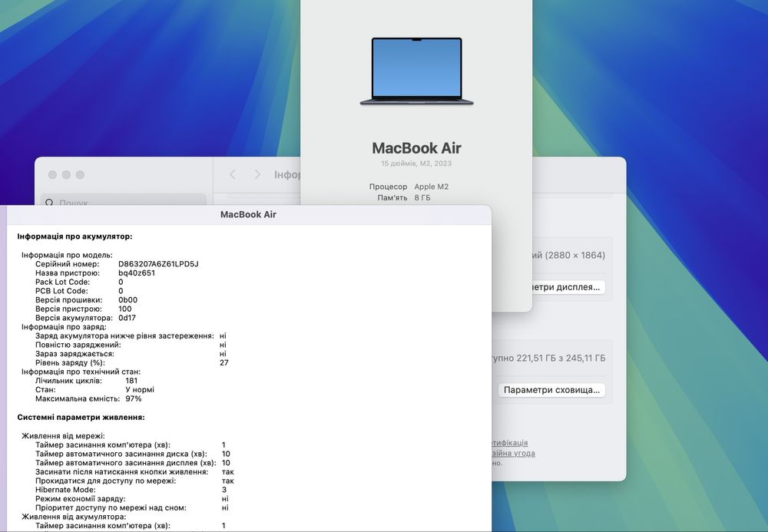
Task: Select the text 15 дюймів, M2, 2023
Action: pos(416,164)
